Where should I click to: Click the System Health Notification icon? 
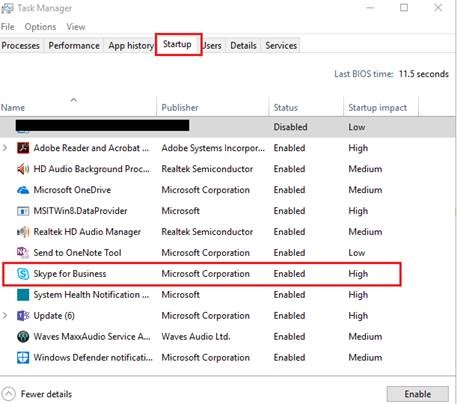(23, 295)
